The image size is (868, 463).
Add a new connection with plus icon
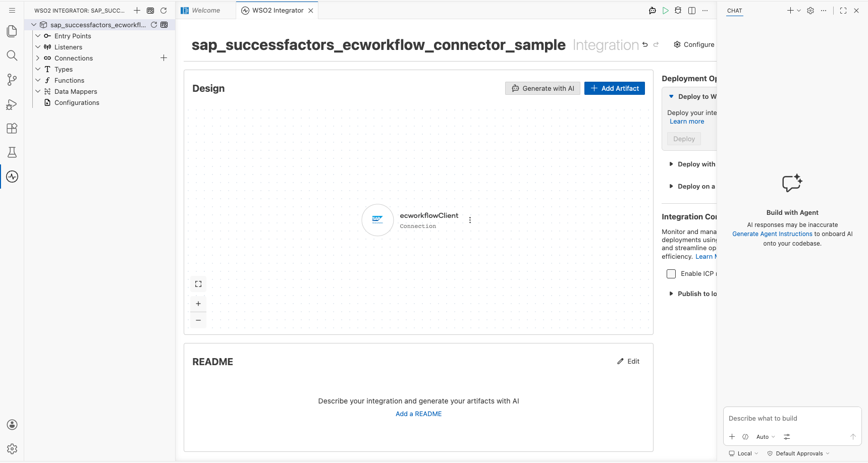[164, 58]
